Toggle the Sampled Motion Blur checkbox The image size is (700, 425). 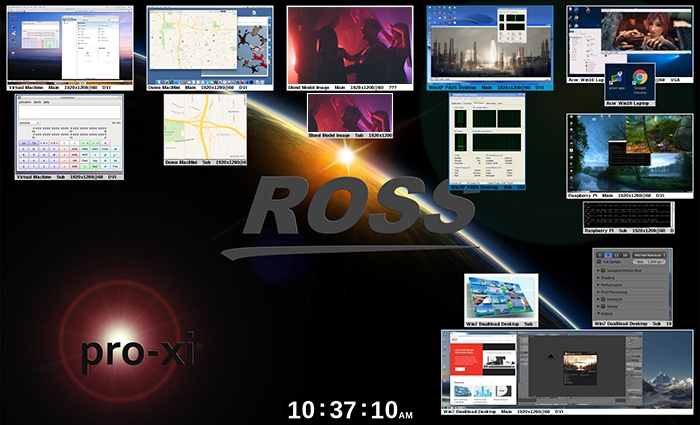(x=603, y=271)
